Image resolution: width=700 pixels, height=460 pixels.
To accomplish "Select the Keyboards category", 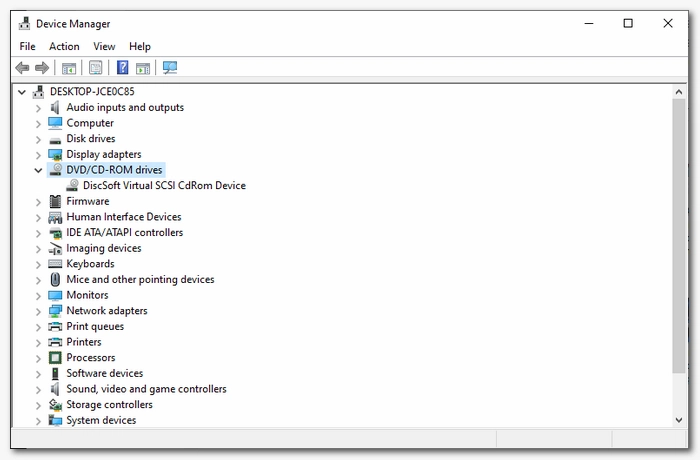I will pyautogui.click(x=90, y=263).
